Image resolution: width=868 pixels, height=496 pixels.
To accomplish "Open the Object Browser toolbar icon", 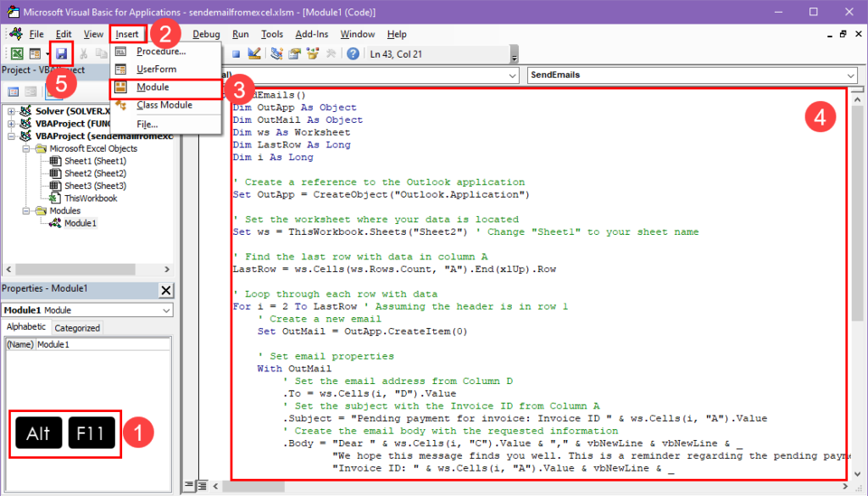I will tap(312, 53).
